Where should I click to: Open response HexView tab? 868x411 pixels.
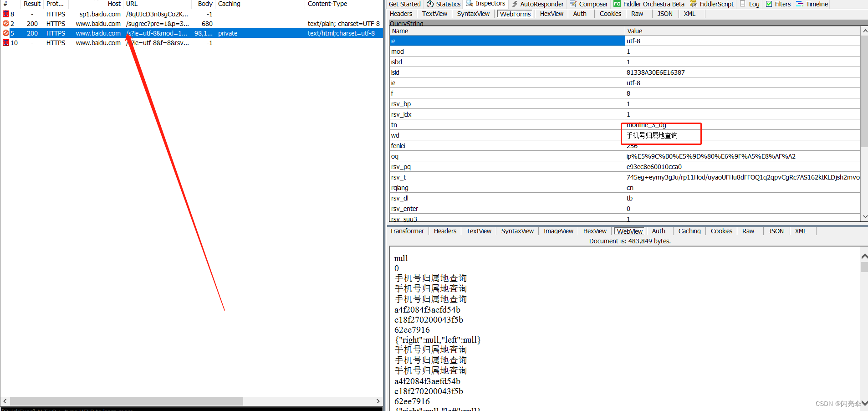click(x=595, y=231)
